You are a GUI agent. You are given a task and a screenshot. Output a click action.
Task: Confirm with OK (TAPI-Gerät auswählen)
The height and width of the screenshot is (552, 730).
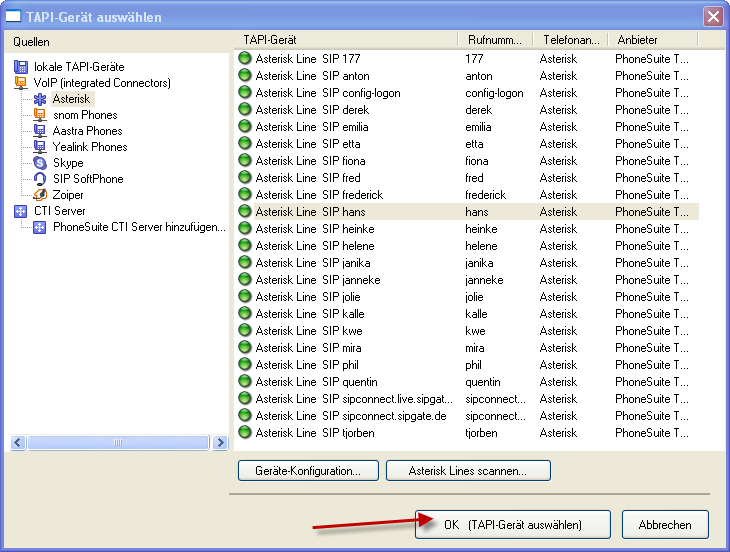512,524
